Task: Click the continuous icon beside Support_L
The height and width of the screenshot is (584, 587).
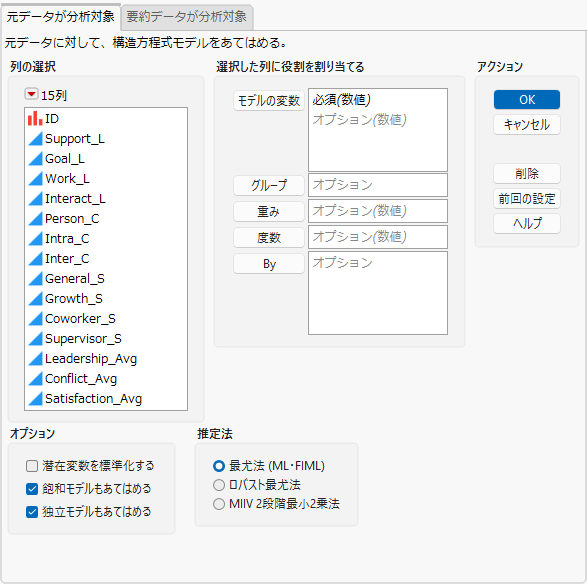Action: (36, 139)
